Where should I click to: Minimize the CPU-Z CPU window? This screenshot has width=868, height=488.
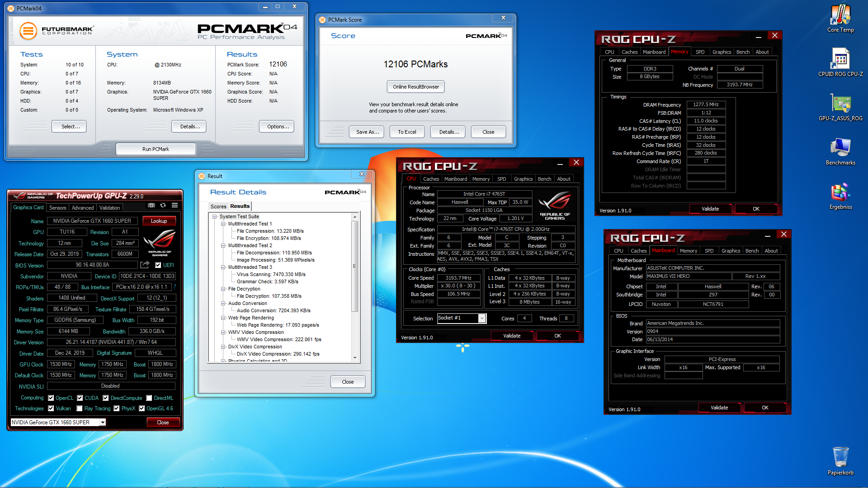[x=560, y=164]
